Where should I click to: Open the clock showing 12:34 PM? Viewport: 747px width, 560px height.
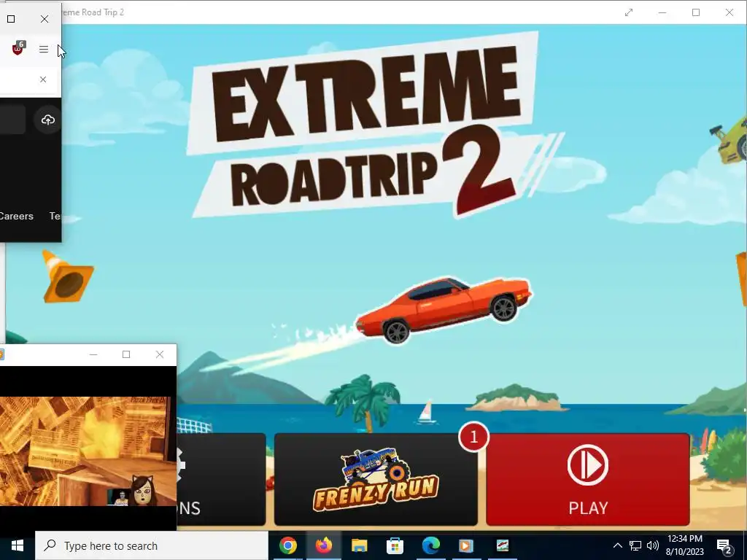tap(684, 545)
